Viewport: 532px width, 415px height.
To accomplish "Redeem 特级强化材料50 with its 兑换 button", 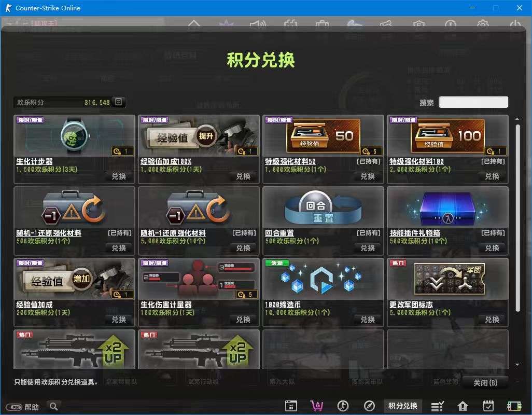I will click(368, 176).
